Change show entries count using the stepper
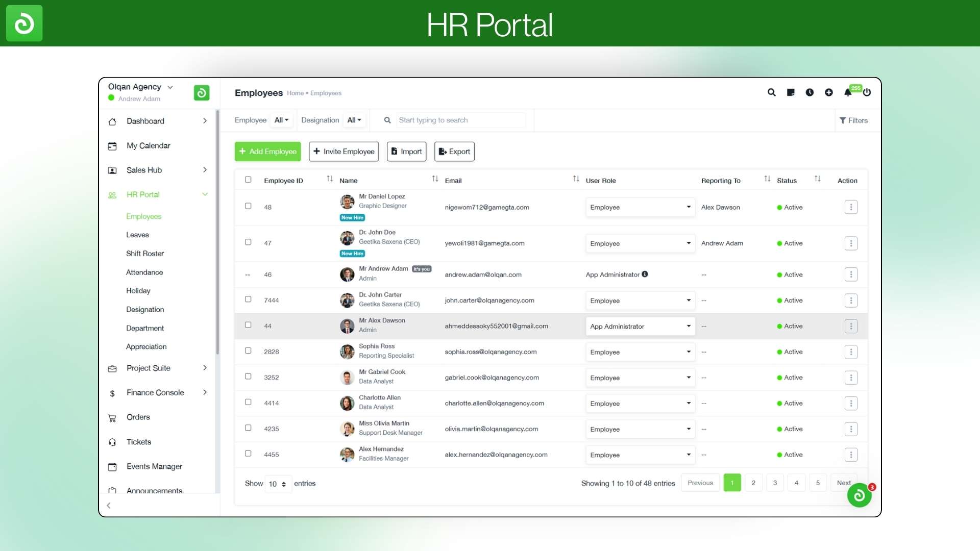The width and height of the screenshot is (980, 551). 285,484
